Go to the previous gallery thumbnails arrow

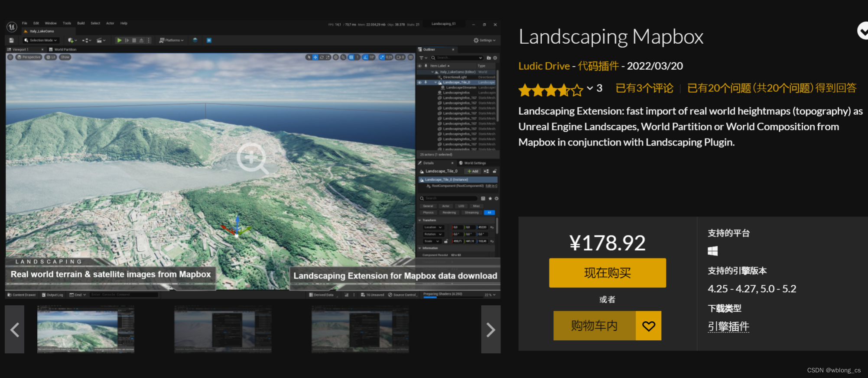(x=15, y=330)
